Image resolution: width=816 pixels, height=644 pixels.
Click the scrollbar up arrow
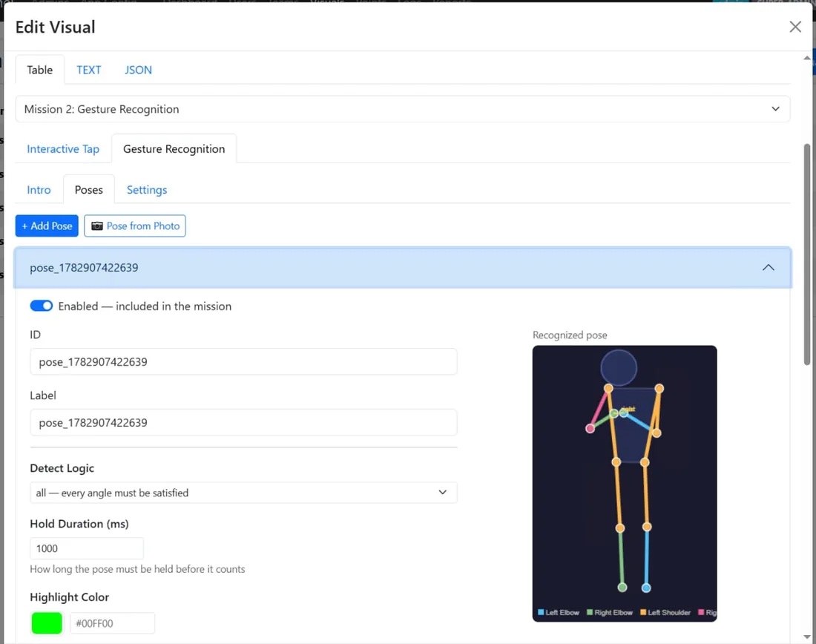(807, 58)
